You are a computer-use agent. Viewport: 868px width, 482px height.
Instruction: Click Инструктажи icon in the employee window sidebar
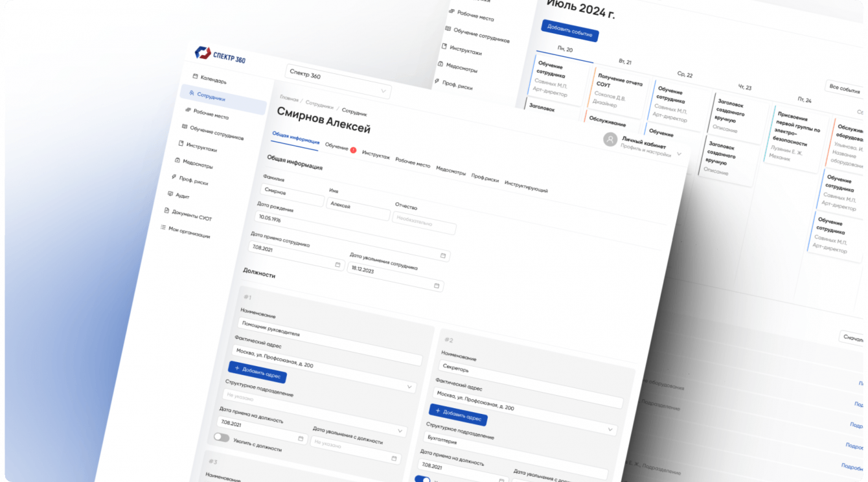(181, 143)
